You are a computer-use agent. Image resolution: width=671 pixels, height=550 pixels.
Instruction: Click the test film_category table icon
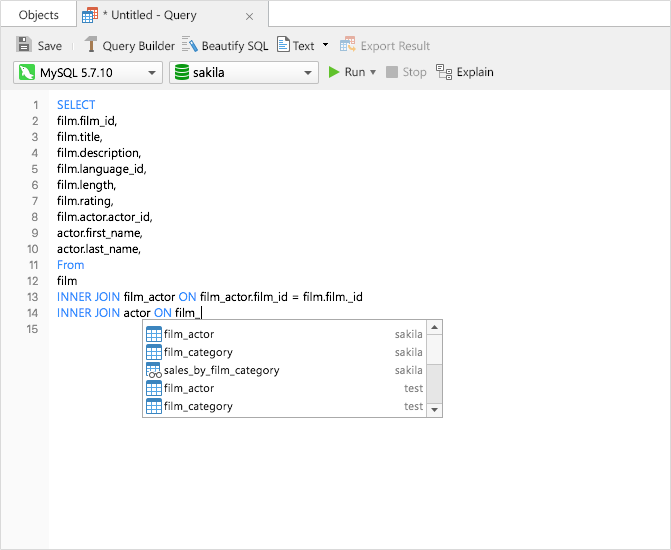154,406
